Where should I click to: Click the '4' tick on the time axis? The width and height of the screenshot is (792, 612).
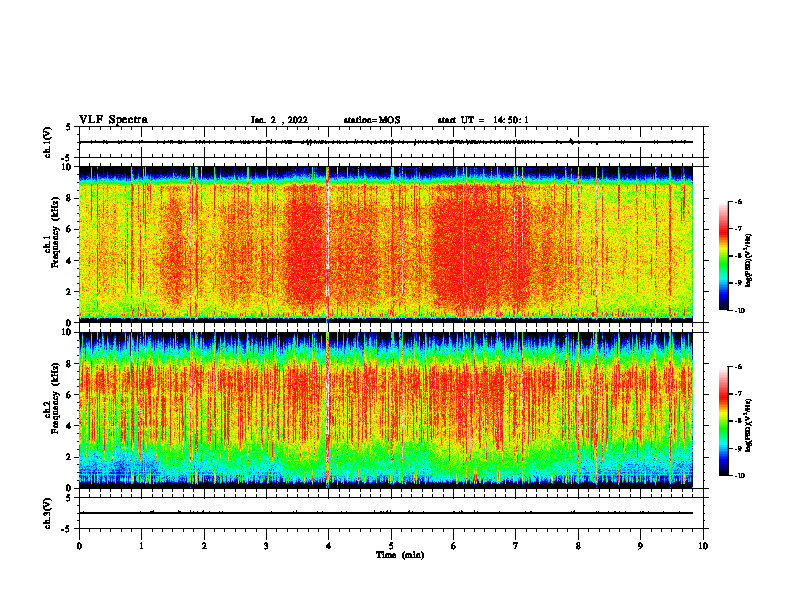(329, 546)
